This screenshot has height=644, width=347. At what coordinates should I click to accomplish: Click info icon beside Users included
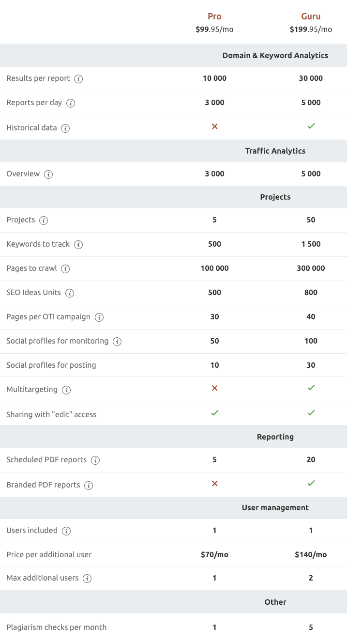point(66,531)
